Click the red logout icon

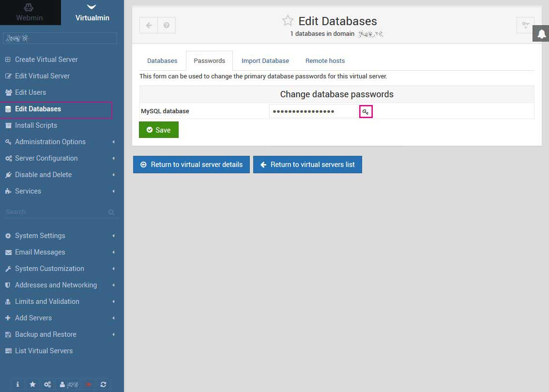click(89, 384)
